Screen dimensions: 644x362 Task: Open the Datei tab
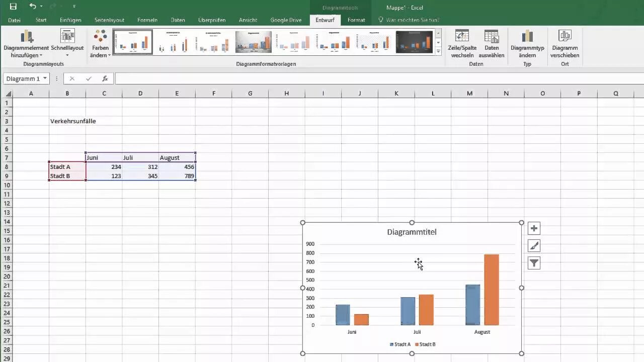point(14,20)
